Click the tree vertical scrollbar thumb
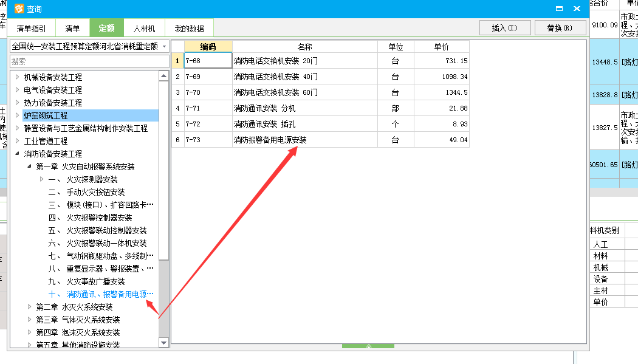Image resolution: width=638 pixels, height=364 pixels. pyautogui.click(x=163, y=170)
